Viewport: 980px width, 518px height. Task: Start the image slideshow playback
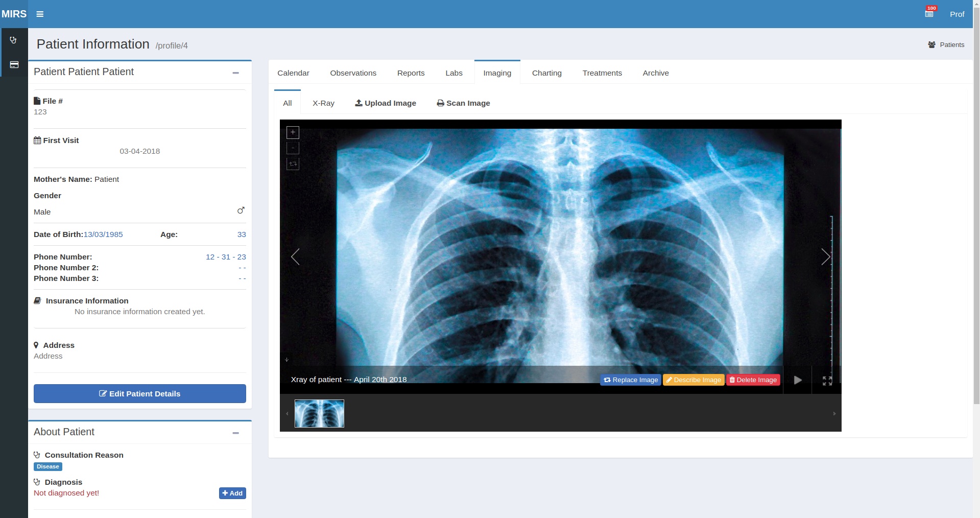[798, 380]
